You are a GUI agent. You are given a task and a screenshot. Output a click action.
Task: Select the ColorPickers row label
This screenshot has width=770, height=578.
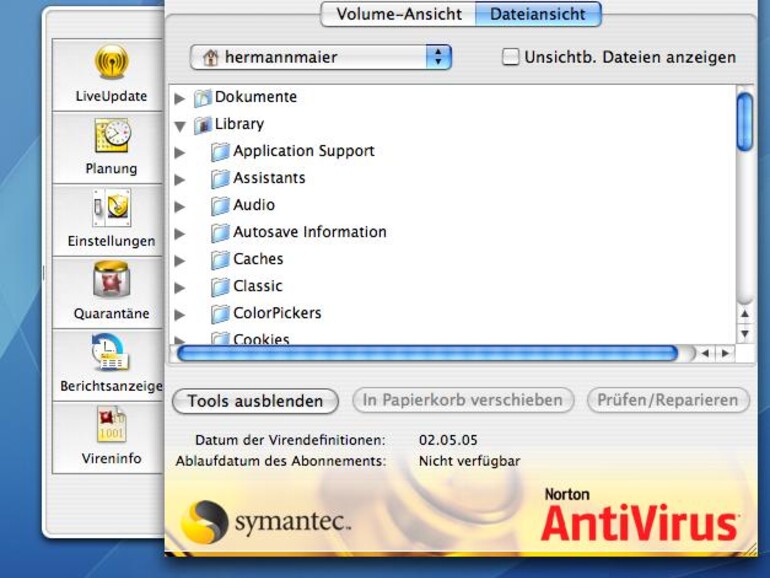(x=277, y=313)
